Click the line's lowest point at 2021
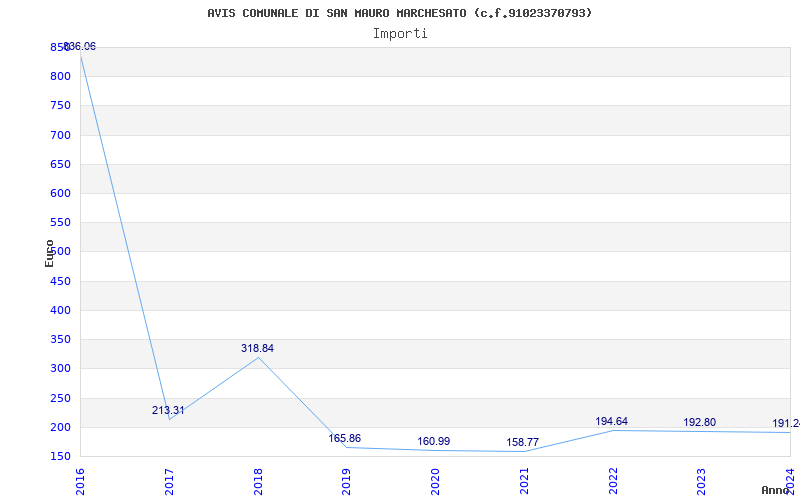The height and width of the screenshot is (500, 800). (524, 451)
